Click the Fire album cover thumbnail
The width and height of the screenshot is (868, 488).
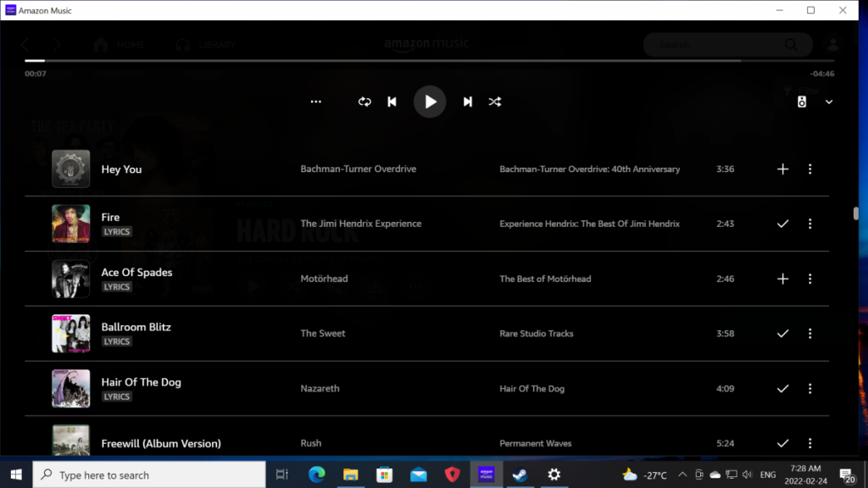coord(71,224)
